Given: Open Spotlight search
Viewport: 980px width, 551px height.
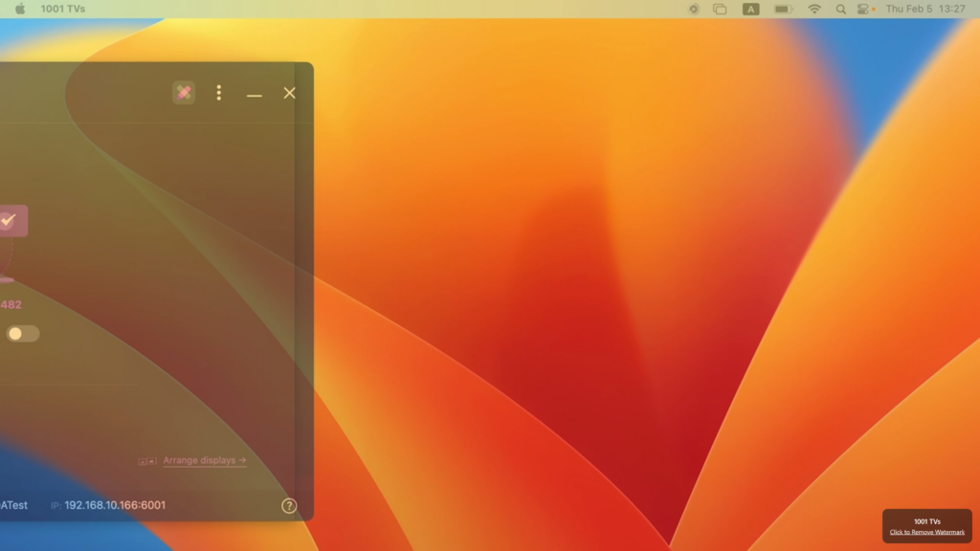Looking at the screenshot, I should pos(841,9).
